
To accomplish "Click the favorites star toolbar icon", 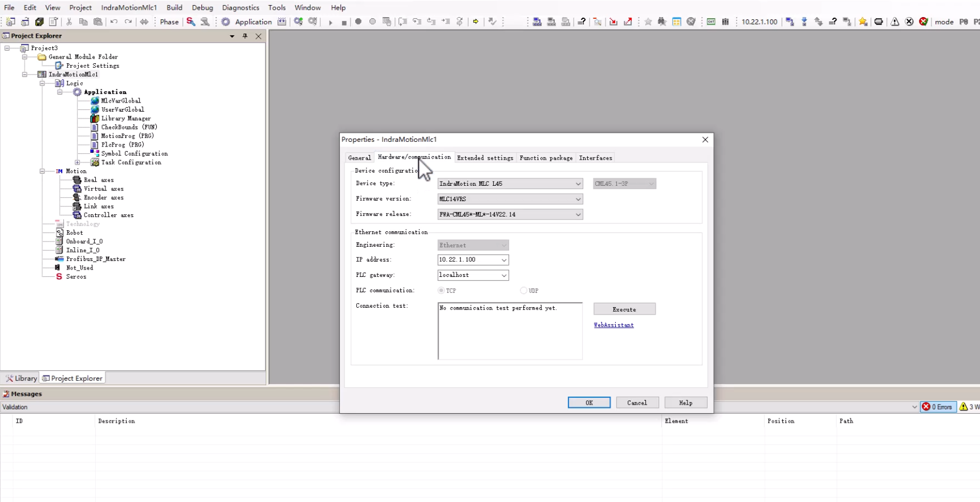I will click(x=648, y=22).
